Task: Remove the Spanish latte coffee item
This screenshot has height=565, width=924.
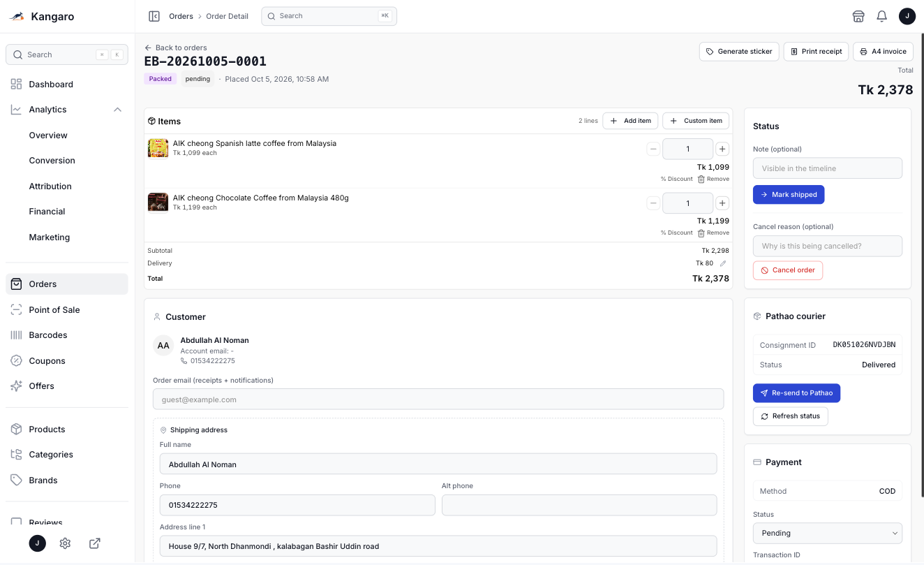Action: [713, 179]
